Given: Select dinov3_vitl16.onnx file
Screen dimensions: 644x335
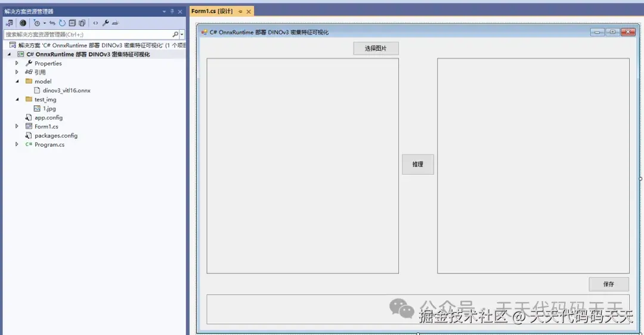Looking at the screenshot, I should (x=67, y=91).
